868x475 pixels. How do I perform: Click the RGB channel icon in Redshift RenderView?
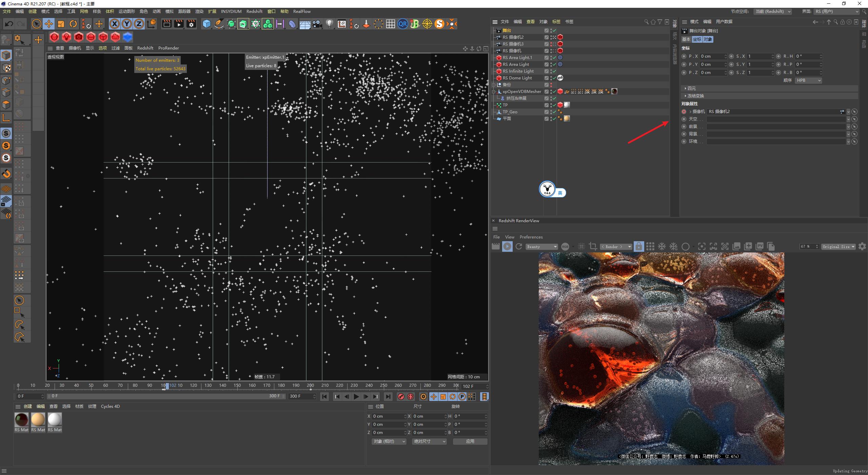pos(565,247)
